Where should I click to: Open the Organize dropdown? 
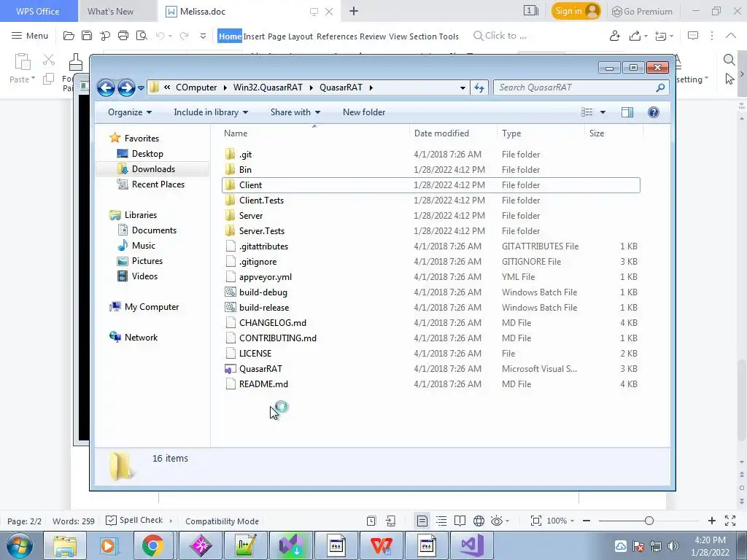point(130,112)
